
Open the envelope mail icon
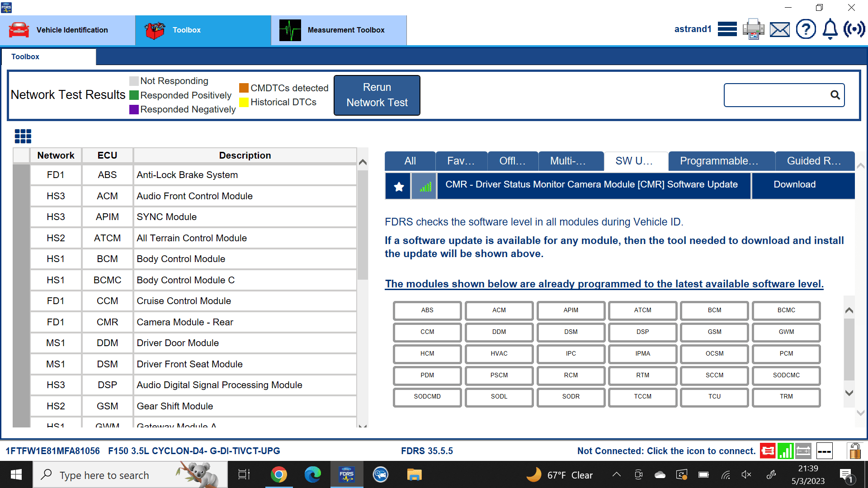[x=780, y=30]
